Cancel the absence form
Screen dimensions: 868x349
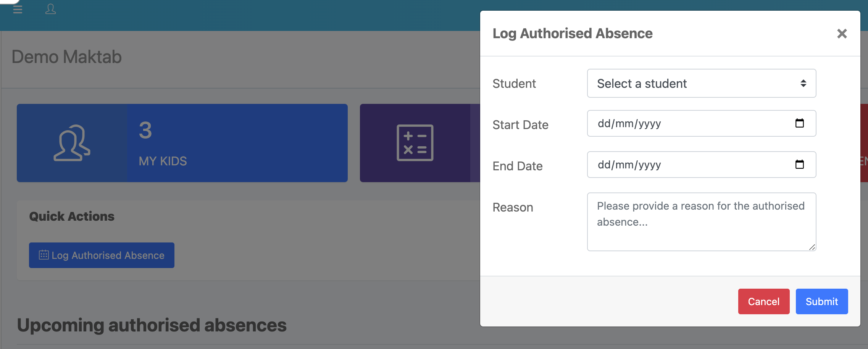764,302
